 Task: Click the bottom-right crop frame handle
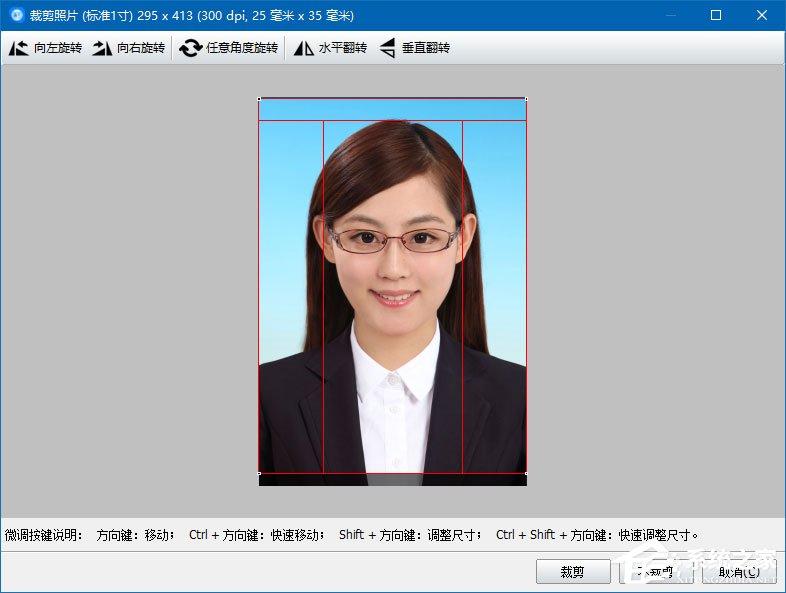(x=526, y=473)
